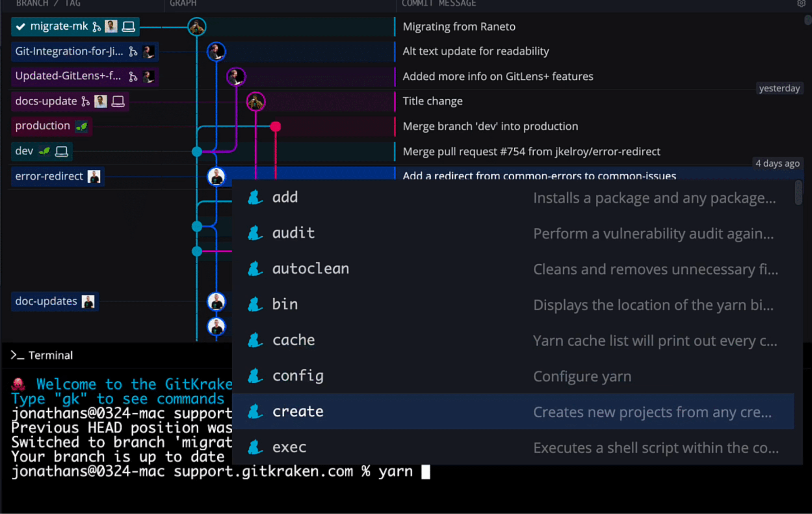The width and height of the screenshot is (812, 514).
Task: Pick the exec autocomplete suggestion
Action: [513, 447]
